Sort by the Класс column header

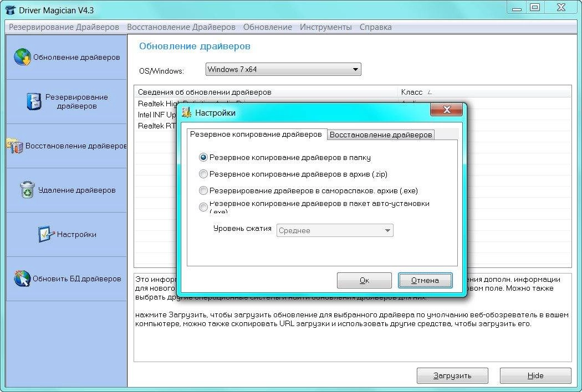(x=484, y=92)
